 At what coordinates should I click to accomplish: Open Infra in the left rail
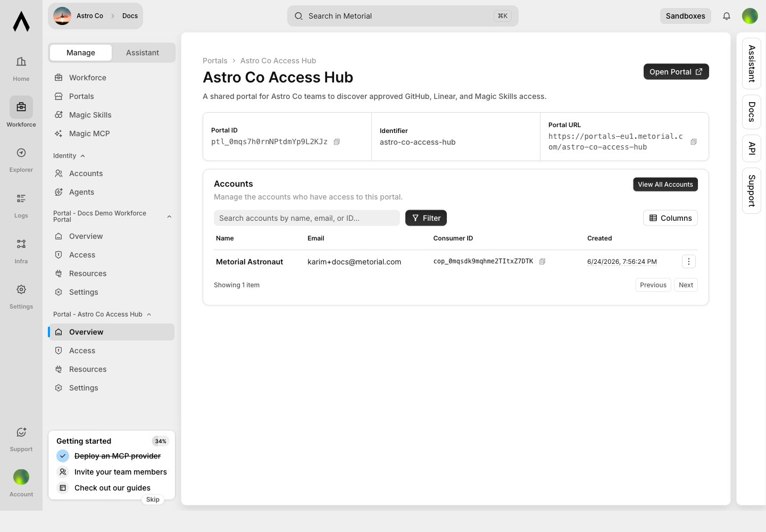point(21,251)
